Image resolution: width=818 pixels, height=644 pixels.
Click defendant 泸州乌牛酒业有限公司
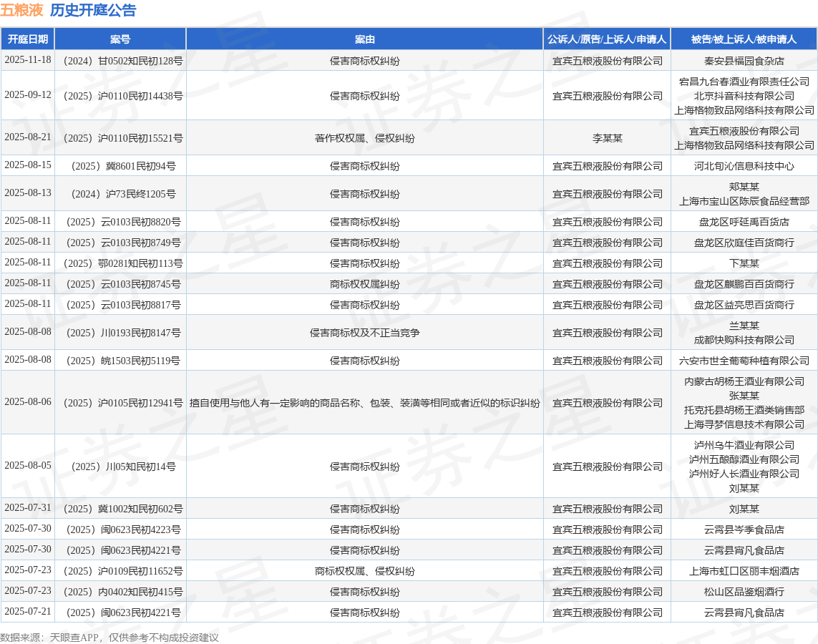coord(744,445)
